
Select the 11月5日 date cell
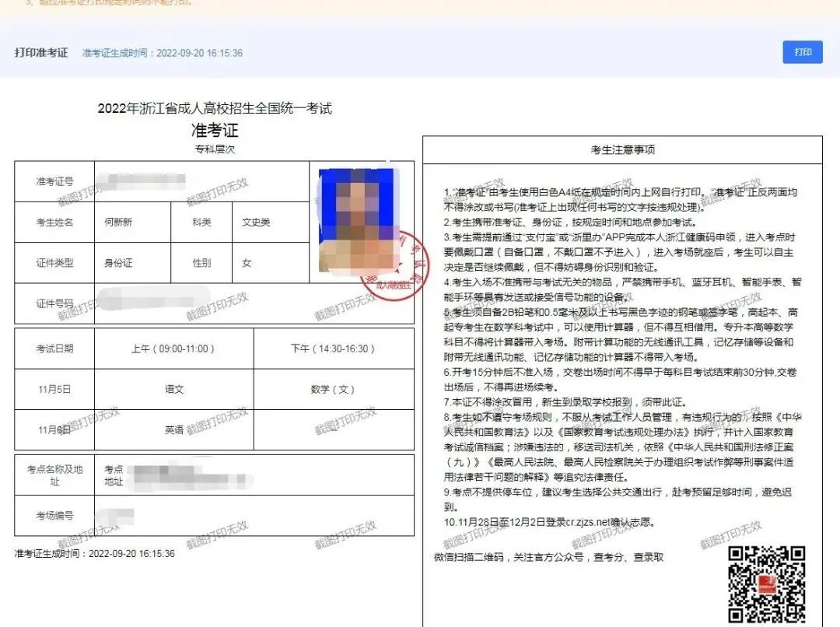pos(54,389)
